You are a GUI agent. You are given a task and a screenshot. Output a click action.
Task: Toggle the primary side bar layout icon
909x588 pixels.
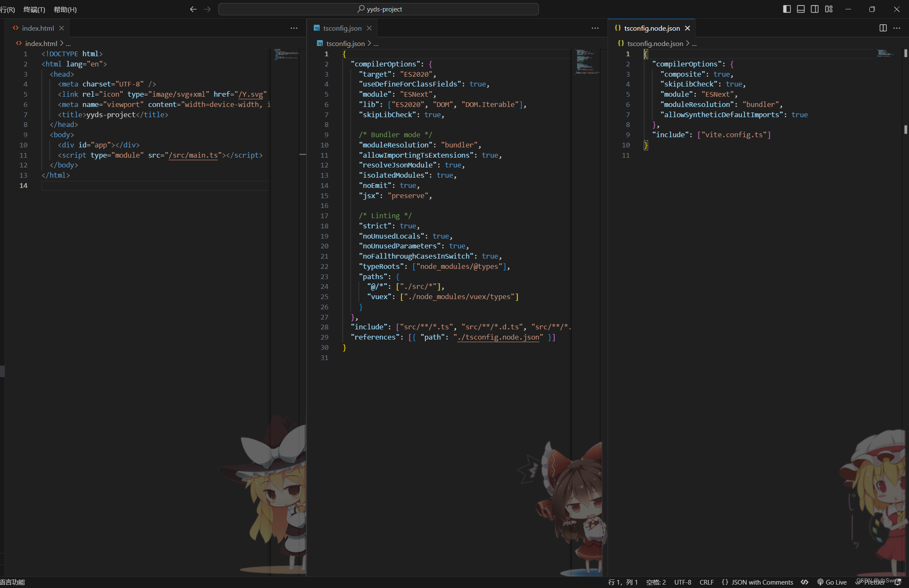[787, 9]
